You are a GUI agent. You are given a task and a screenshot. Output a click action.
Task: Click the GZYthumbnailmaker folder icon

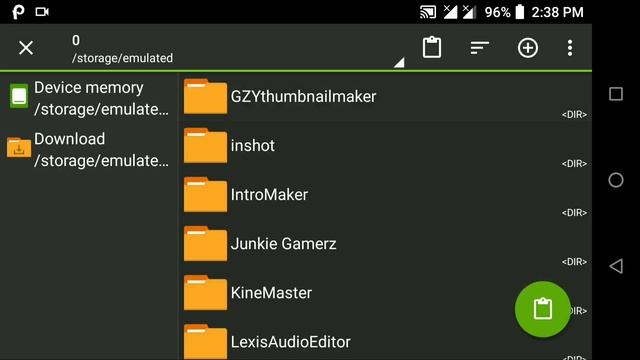(205, 97)
